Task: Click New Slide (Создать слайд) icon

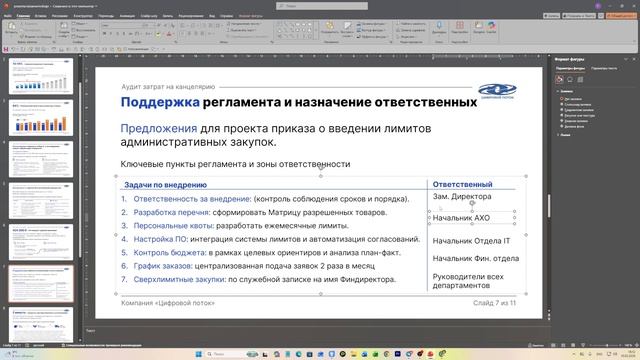Action: [x=64, y=29]
